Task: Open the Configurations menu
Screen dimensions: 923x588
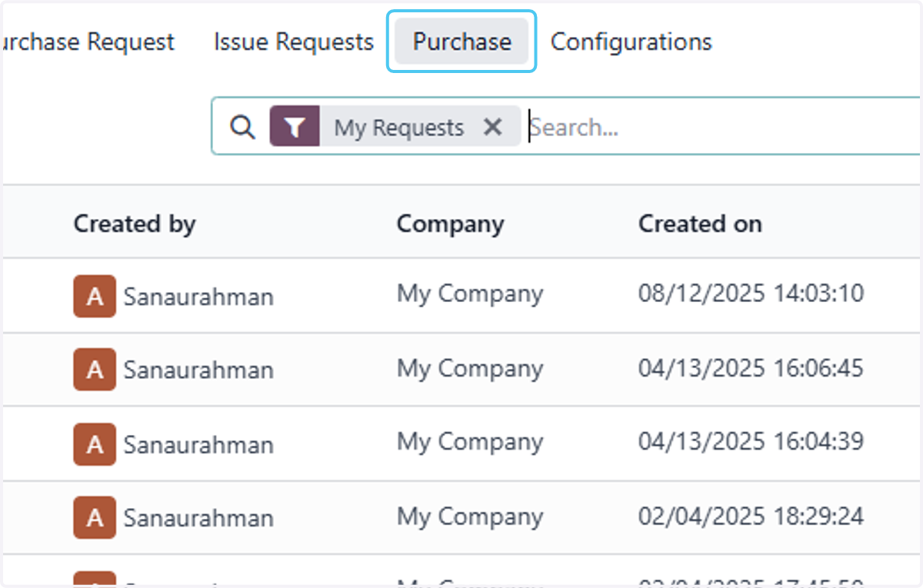Action: (631, 42)
